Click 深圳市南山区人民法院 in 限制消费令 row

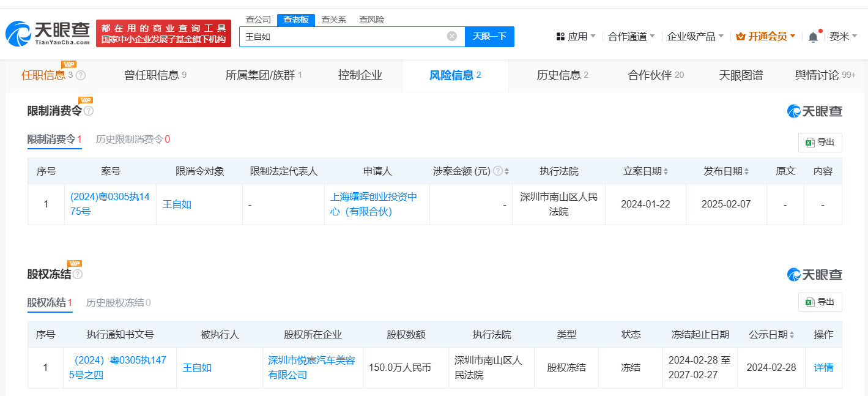[558, 204]
